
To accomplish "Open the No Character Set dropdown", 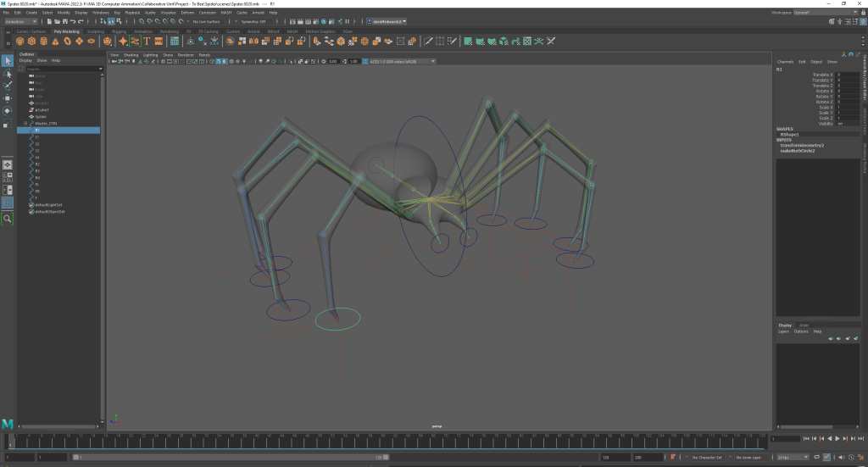I will [x=709, y=457].
